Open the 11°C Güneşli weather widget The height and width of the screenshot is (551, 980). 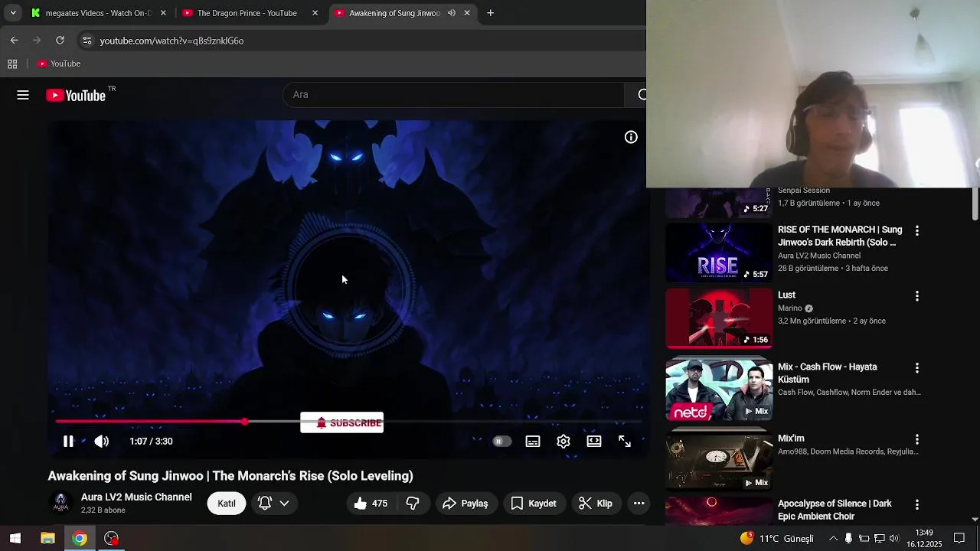pos(777,539)
